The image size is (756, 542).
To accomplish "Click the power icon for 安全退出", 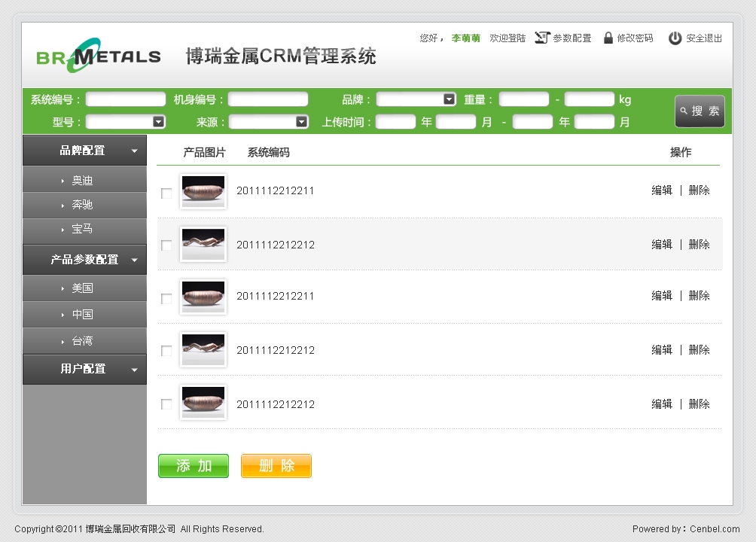I will (x=675, y=38).
